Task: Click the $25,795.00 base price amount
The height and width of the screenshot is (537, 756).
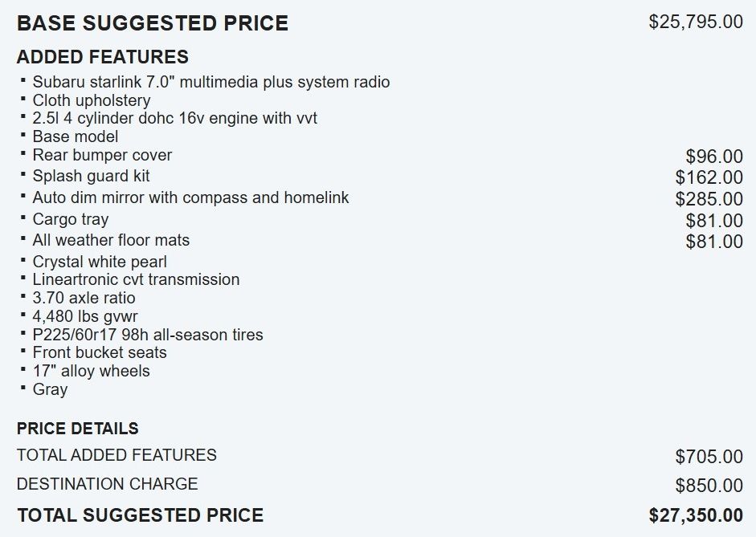Action: click(x=696, y=22)
